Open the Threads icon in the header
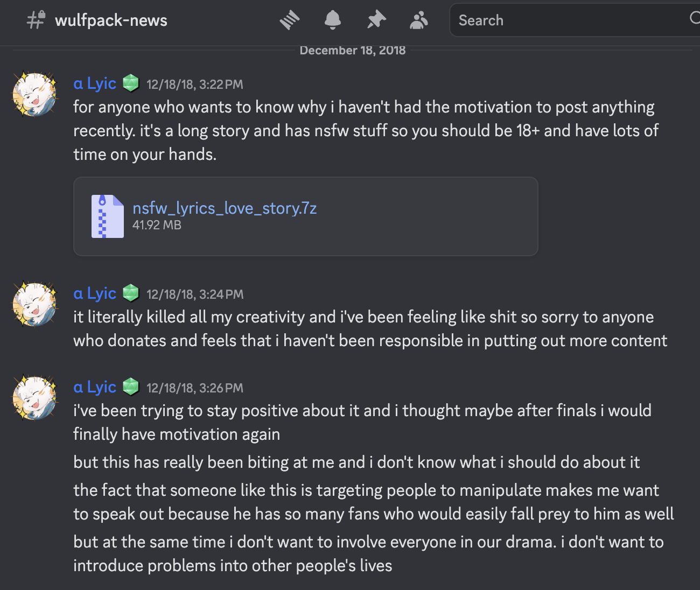700x590 pixels. pyautogui.click(x=290, y=20)
